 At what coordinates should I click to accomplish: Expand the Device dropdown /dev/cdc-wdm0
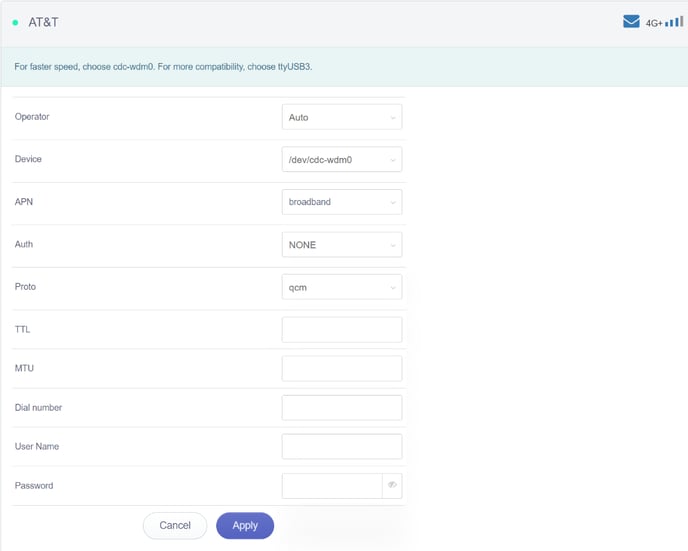341,159
